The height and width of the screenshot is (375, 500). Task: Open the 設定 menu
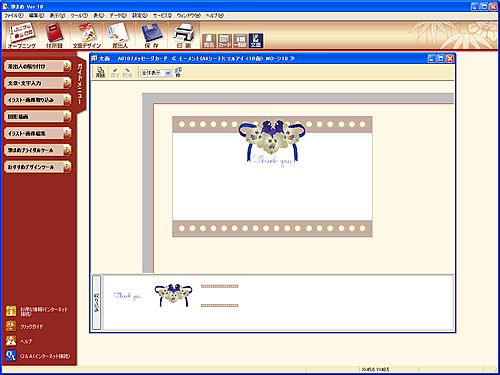pyautogui.click(x=140, y=15)
